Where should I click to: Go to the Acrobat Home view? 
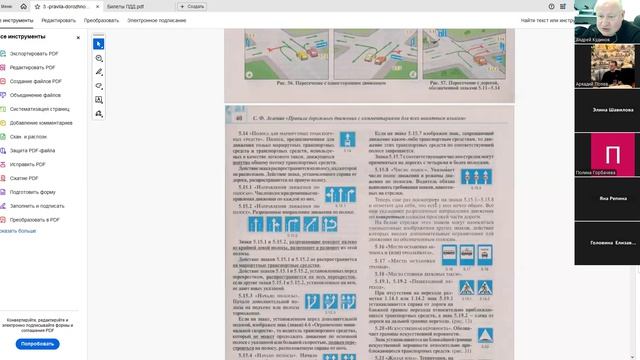(23, 6)
